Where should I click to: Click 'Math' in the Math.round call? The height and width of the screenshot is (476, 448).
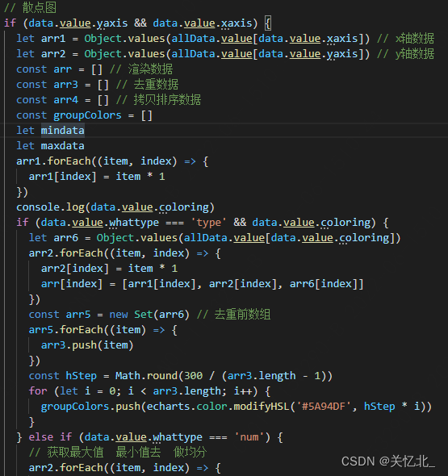(x=128, y=376)
